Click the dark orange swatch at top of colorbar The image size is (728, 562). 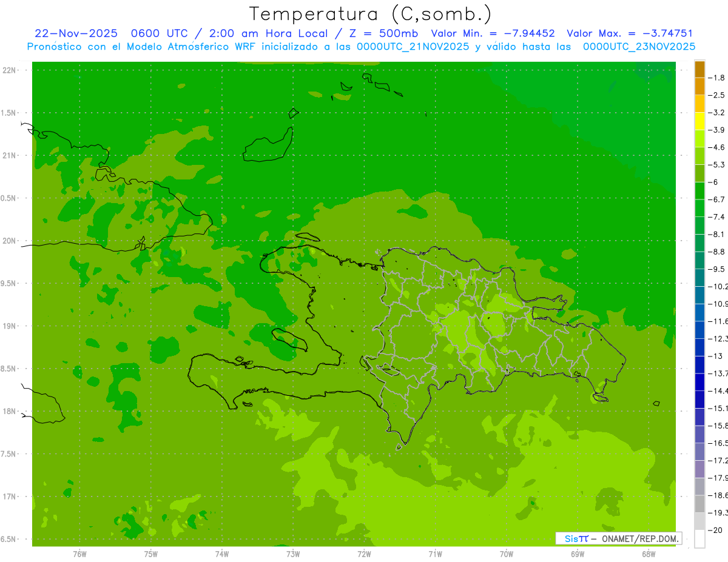pyautogui.click(x=699, y=69)
